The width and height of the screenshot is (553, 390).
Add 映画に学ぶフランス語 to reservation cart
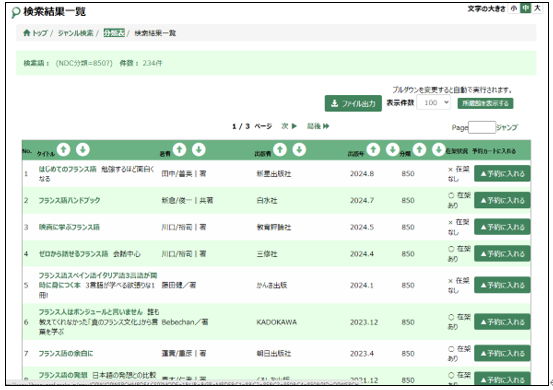(x=502, y=227)
